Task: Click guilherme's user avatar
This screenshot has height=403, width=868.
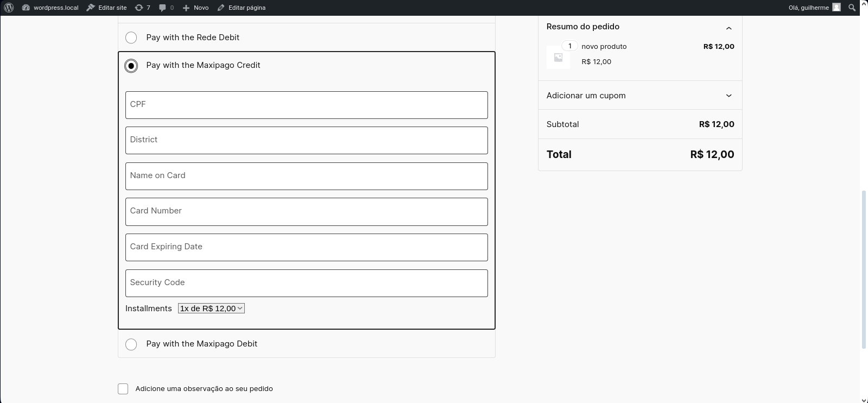Action: coord(837,8)
